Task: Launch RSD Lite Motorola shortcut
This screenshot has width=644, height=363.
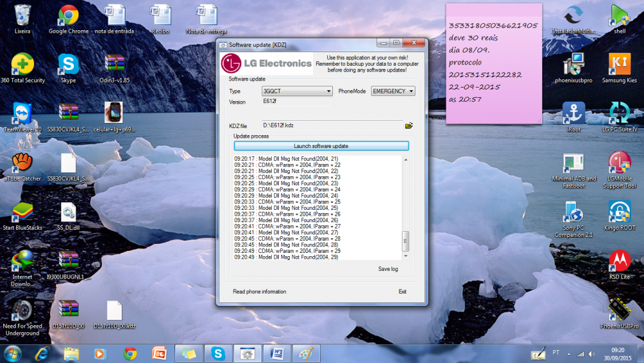Action: [x=620, y=265]
